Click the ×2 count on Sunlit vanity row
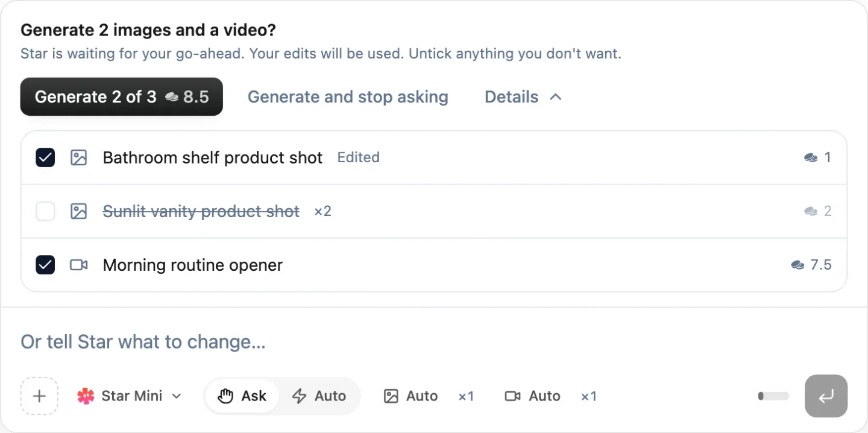 322,211
